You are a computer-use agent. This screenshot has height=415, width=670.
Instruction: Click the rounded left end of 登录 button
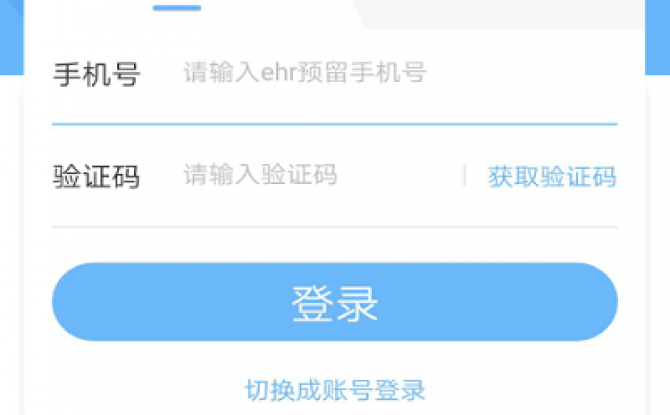pyautogui.click(x=75, y=302)
